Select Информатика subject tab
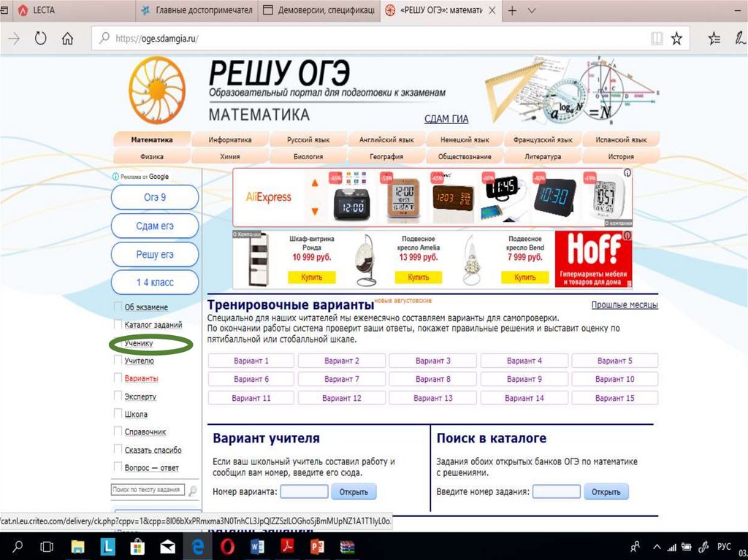 tap(230, 139)
